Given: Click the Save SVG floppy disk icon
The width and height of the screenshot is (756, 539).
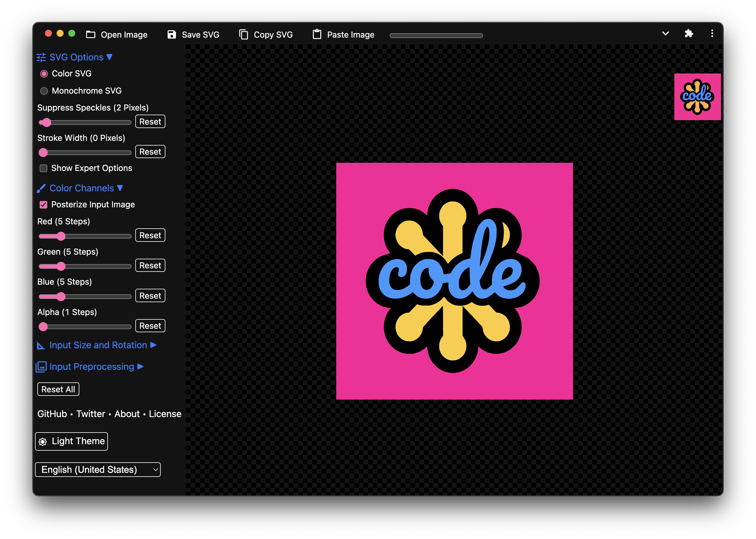Looking at the screenshot, I should (171, 34).
